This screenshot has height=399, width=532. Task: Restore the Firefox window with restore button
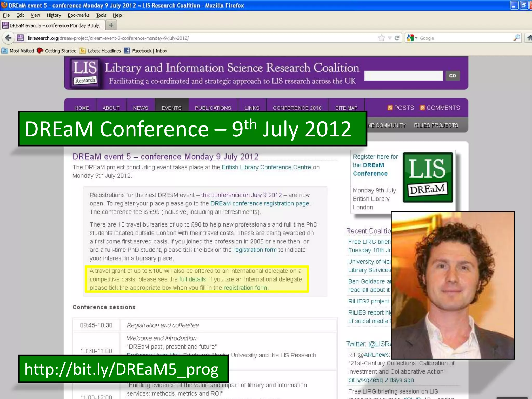point(524,5)
